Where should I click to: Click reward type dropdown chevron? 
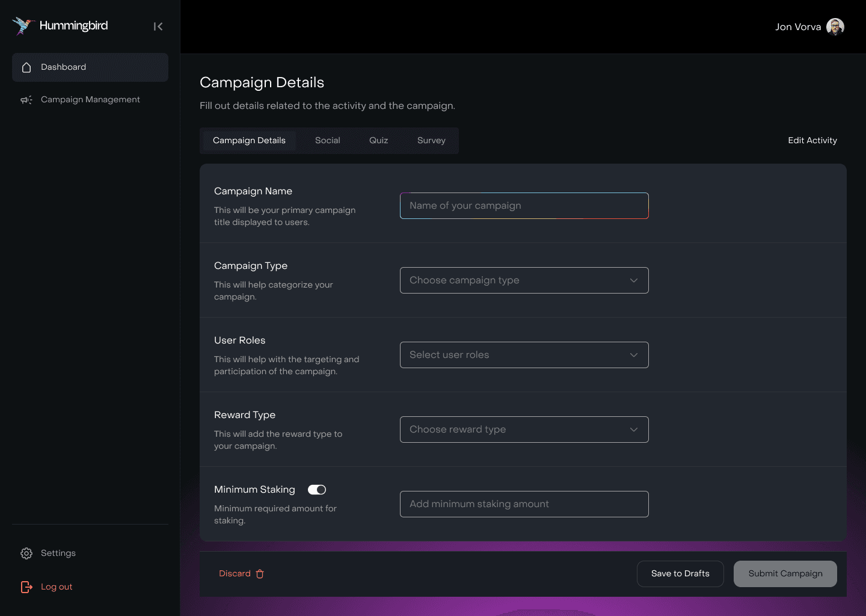pyautogui.click(x=634, y=430)
